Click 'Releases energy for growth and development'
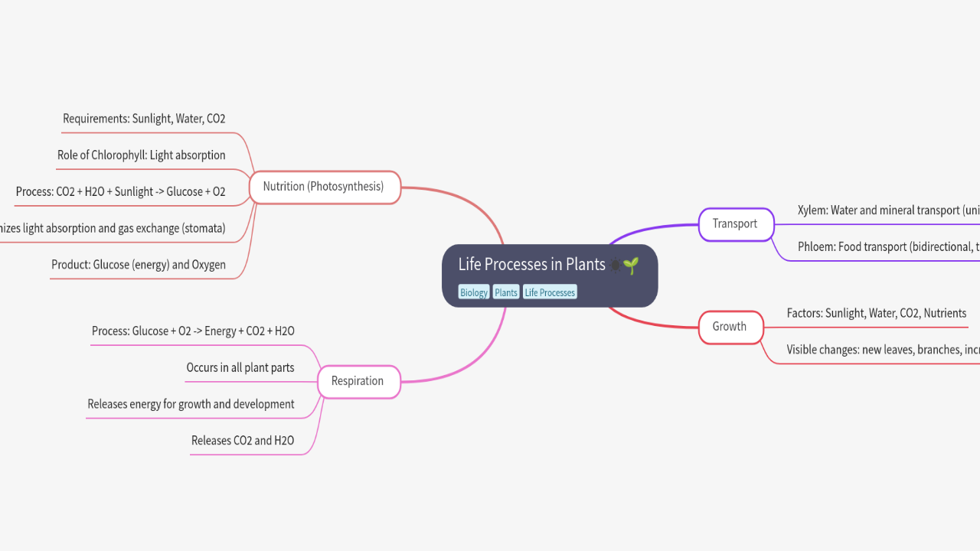Viewport: 980px width, 551px height. click(191, 404)
